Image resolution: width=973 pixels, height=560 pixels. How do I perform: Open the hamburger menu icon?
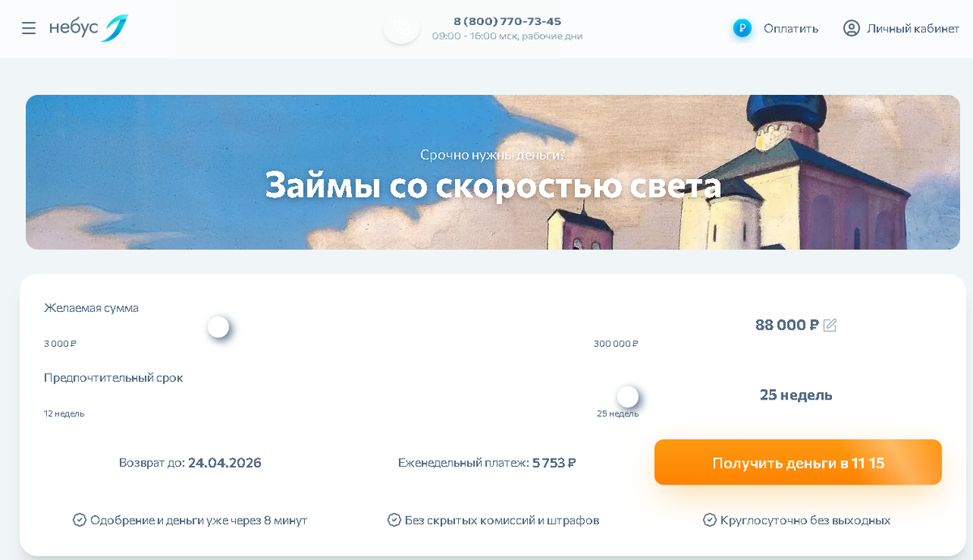pyautogui.click(x=28, y=28)
